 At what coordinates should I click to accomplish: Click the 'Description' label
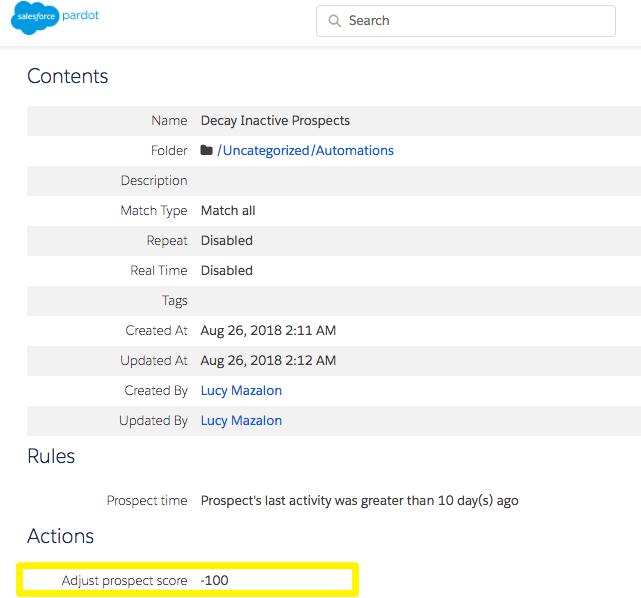(x=154, y=181)
